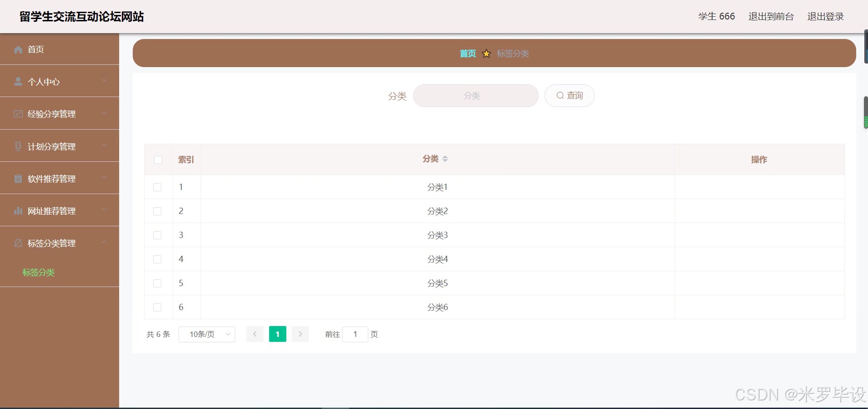
Task: Click the 分类2 cell
Action: click(x=438, y=211)
